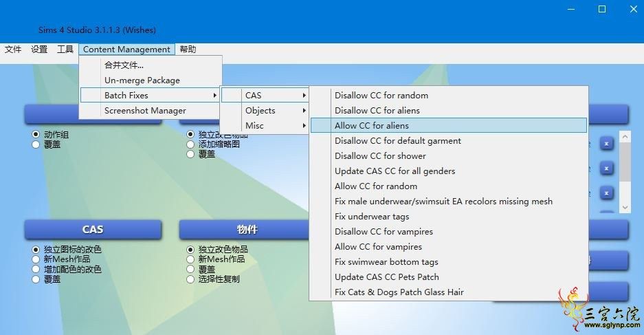Open the 帮助 menu
The width and height of the screenshot is (644, 335).
point(188,50)
